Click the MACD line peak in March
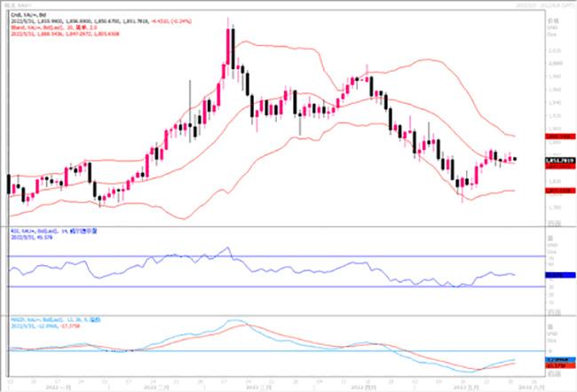577x392 pixels. tap(233, 320)
